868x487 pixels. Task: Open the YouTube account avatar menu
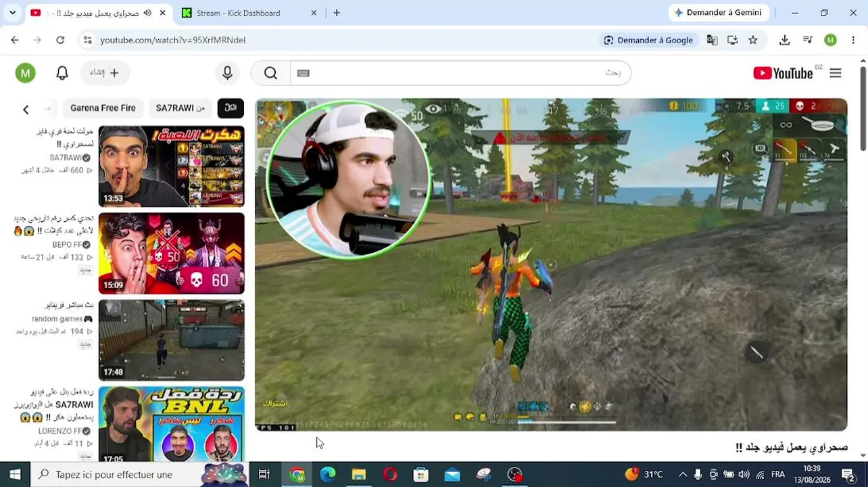tap(26, 73)
